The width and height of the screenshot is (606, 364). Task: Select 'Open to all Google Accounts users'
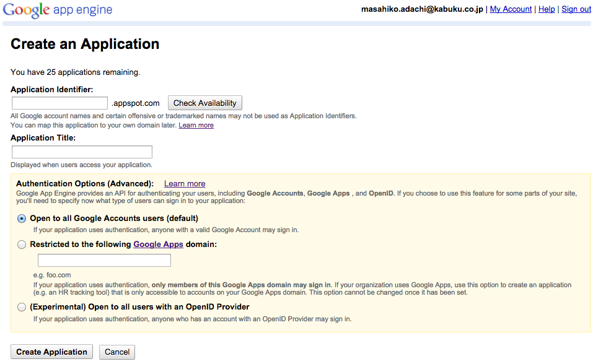click(x=22, y=219)
